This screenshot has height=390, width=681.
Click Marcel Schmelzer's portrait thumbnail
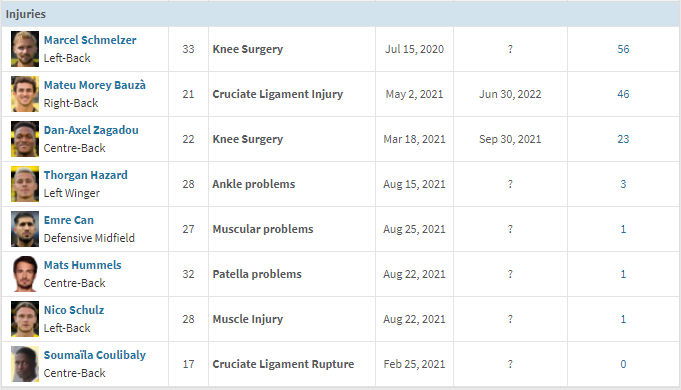tap(25, 49)
